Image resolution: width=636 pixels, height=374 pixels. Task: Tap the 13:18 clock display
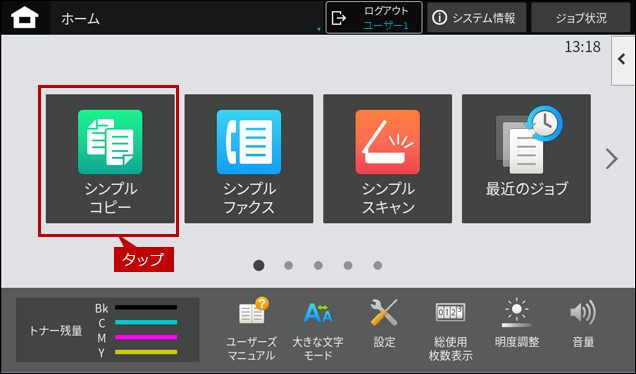582,47
